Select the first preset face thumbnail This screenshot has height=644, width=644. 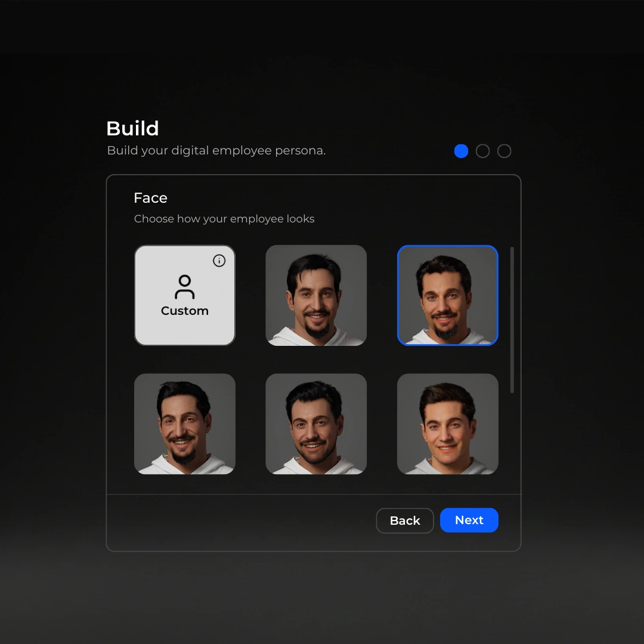tap(316, 295)
